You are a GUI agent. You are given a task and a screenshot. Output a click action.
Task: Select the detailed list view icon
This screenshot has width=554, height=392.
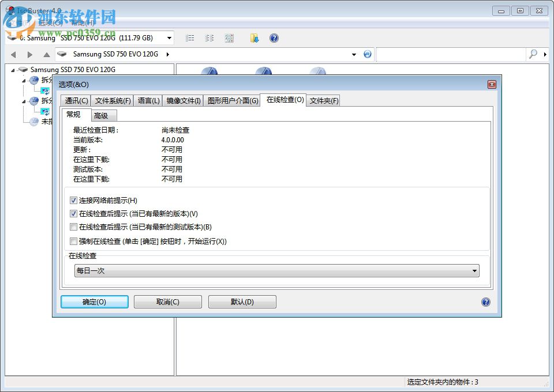(190, 37)
